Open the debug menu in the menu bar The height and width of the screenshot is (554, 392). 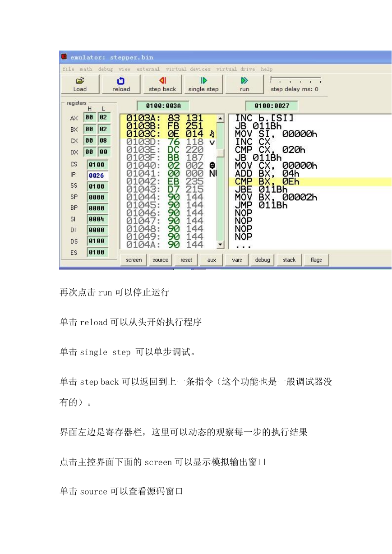coord(106,69)
